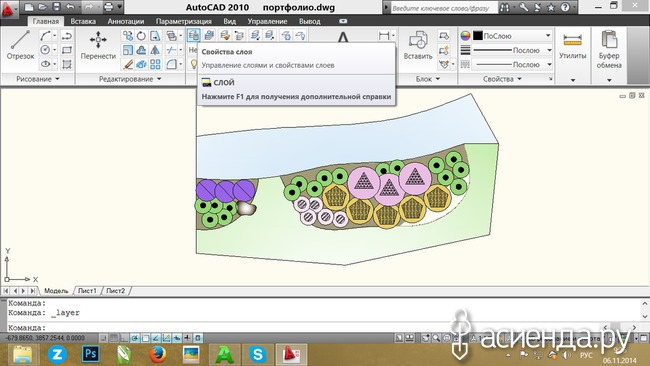Select the Array tool icon
Image resolution: width=650 pixels, height=366 pixels.
pyautogui.click(x=155, y=64)
